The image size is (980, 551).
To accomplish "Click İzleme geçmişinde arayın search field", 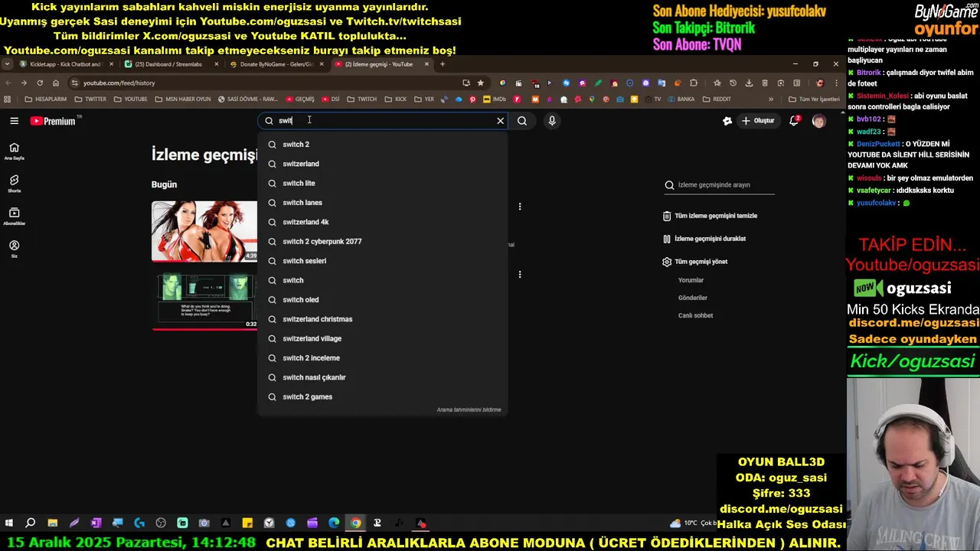I will pyautogui.click(x=719, y=185).
